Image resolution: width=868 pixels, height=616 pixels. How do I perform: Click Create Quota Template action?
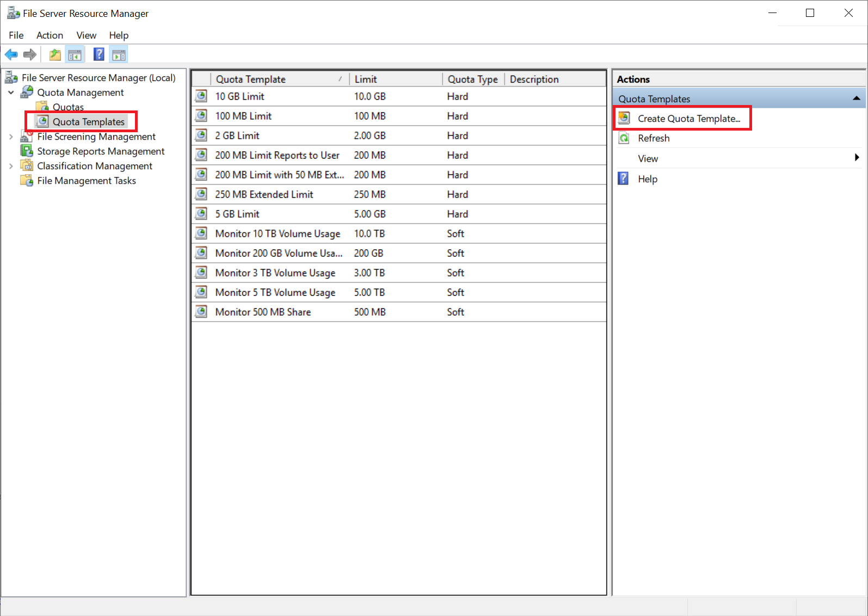pos(689,119)
